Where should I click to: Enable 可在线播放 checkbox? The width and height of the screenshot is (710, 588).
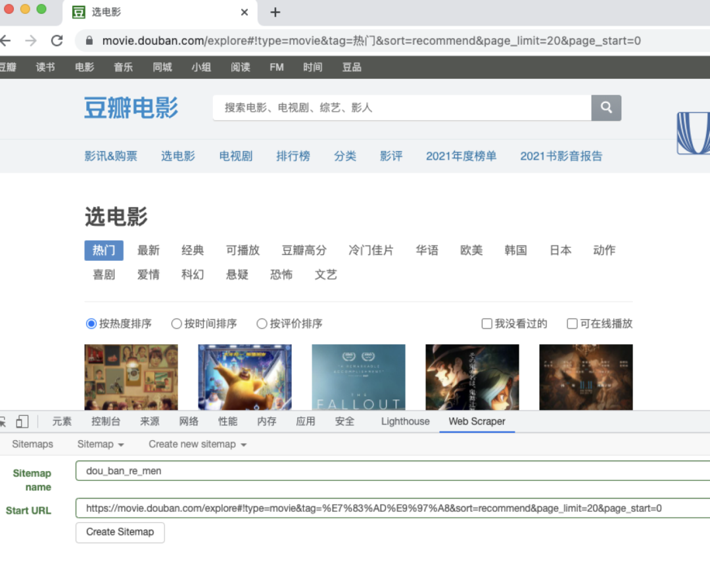(573, 324)
